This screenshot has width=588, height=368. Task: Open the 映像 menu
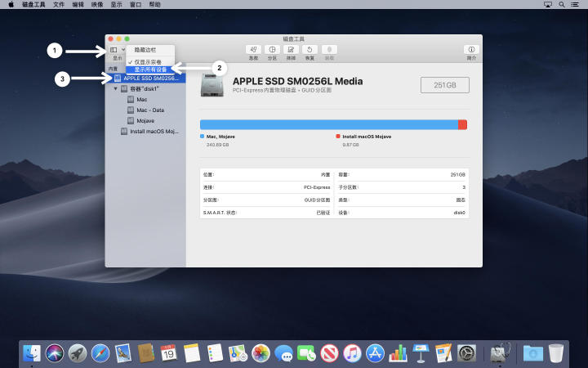point(97,5)
